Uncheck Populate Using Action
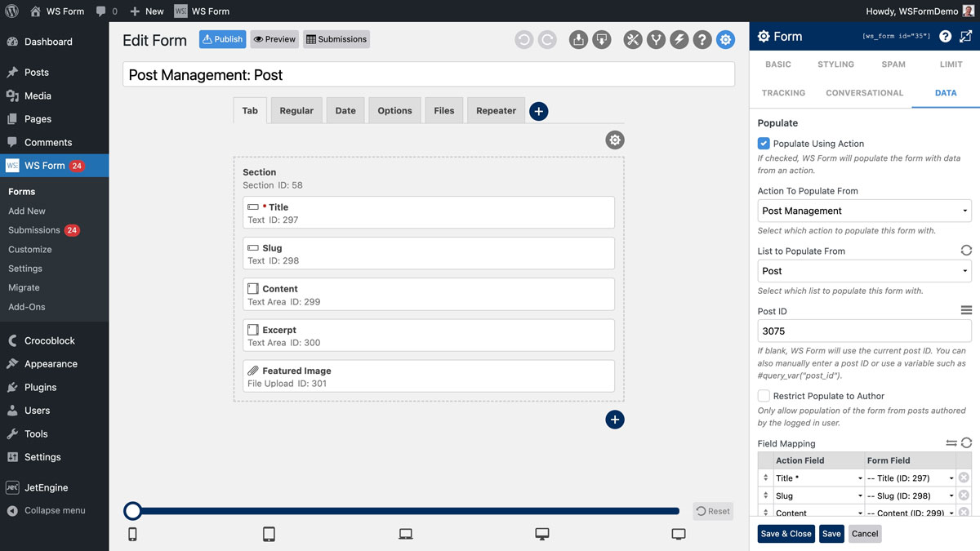Image resolution: width=980 pixels, height=551 pixels. coord(763,143)
